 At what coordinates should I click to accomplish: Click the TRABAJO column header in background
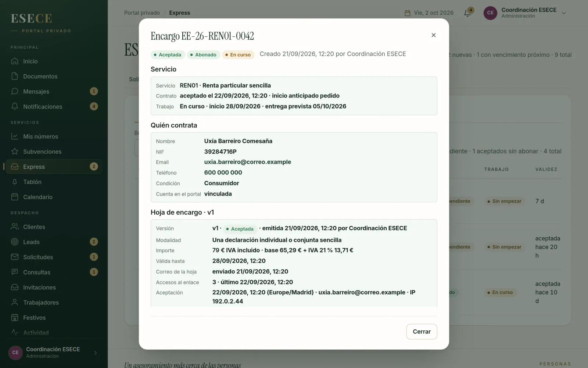point(496,169)
